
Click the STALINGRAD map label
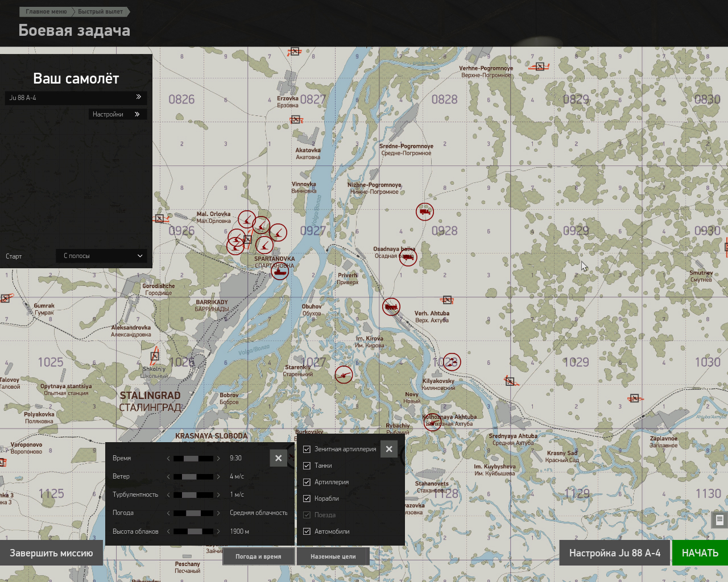pos(150,396)
